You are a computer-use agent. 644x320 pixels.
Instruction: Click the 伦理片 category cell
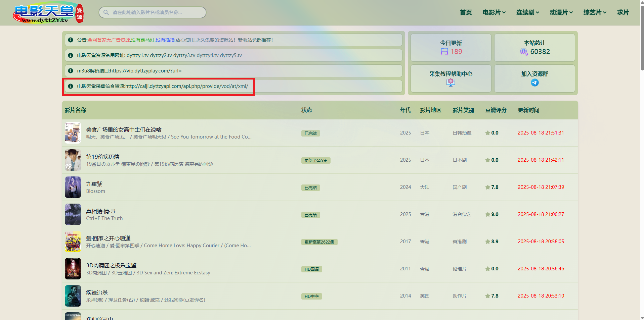point(460,269)
